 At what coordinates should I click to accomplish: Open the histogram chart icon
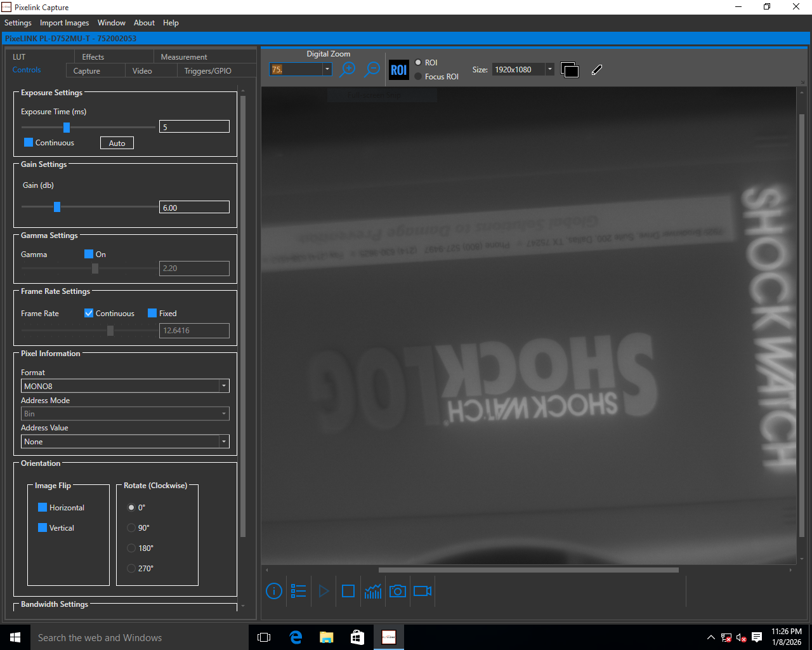[x=373, y=591]
